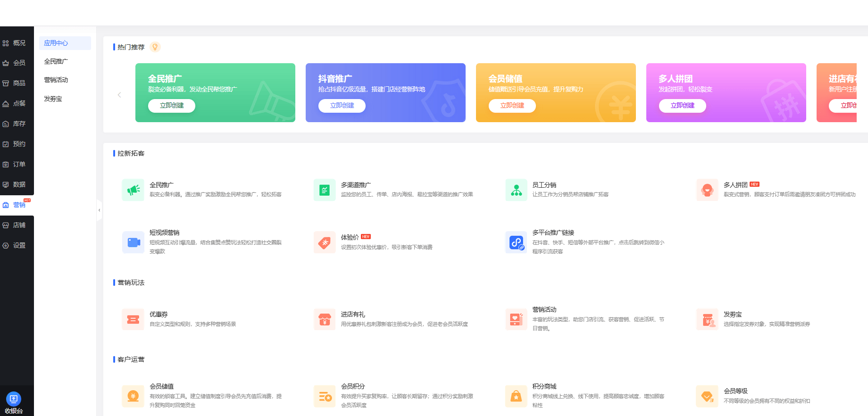Open the 体验价 feature entry
Viewport: 868px width, 416px height.
pyautogui.click(x=350, y=237)
